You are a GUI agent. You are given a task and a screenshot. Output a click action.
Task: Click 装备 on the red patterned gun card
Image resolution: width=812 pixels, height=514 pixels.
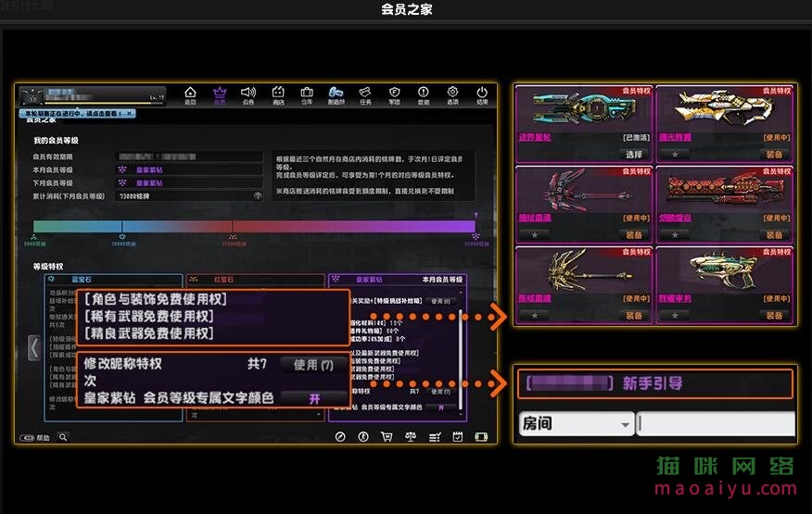pos(774,235)
